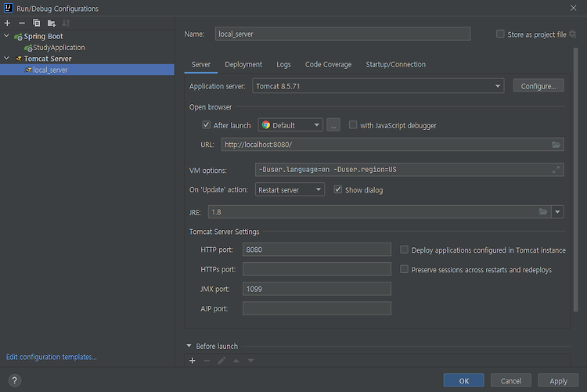Enable Deploy applications configured in Tomcat instance
The image size is (587, 392).
pyautogui.click(x=404, y=250)
